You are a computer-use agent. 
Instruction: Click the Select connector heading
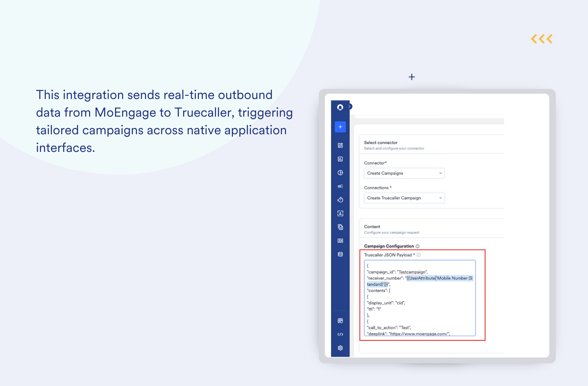pos(381,142)
